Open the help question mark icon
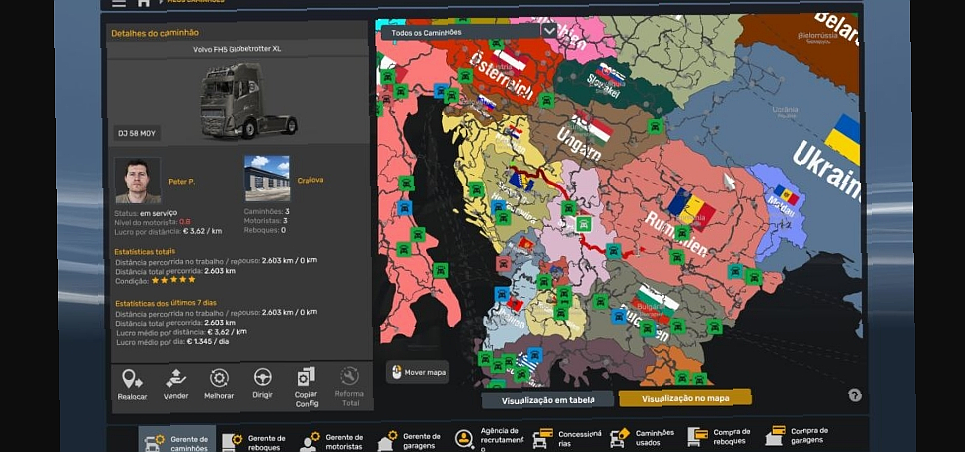This screenshot has width=965, height=452. (855, 395)
